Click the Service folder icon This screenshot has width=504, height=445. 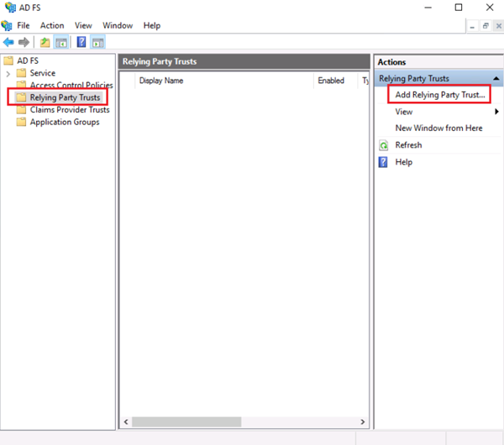click(x=21, y=73)
